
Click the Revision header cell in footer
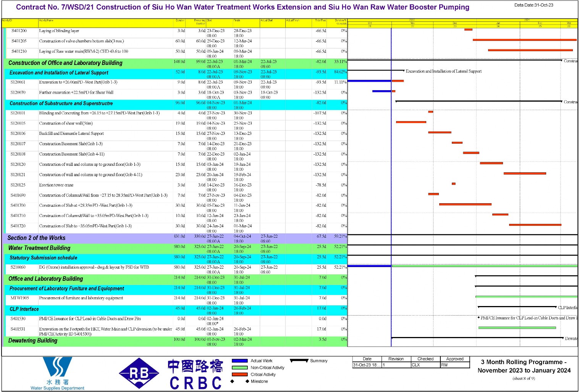[x=396, y=359]
